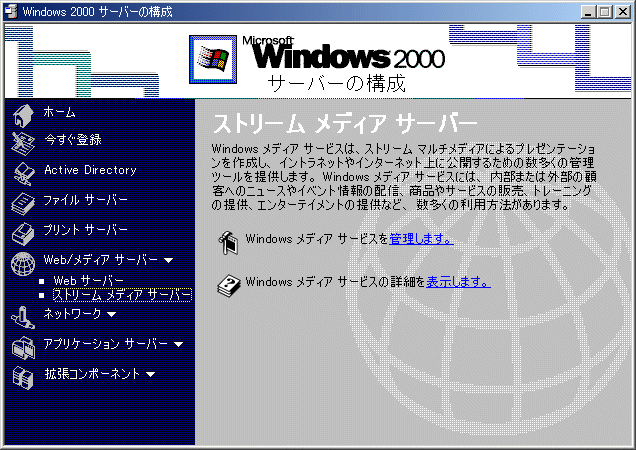Select the Web サーバー sub-item
The height and width of the screenshot is (450, 636).
[88, 280]
